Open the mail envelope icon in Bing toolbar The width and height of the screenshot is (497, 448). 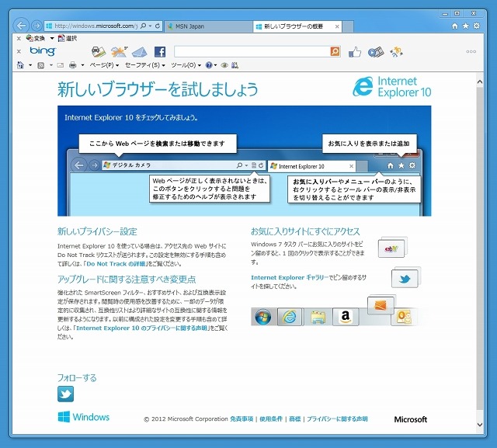point(139,52)
